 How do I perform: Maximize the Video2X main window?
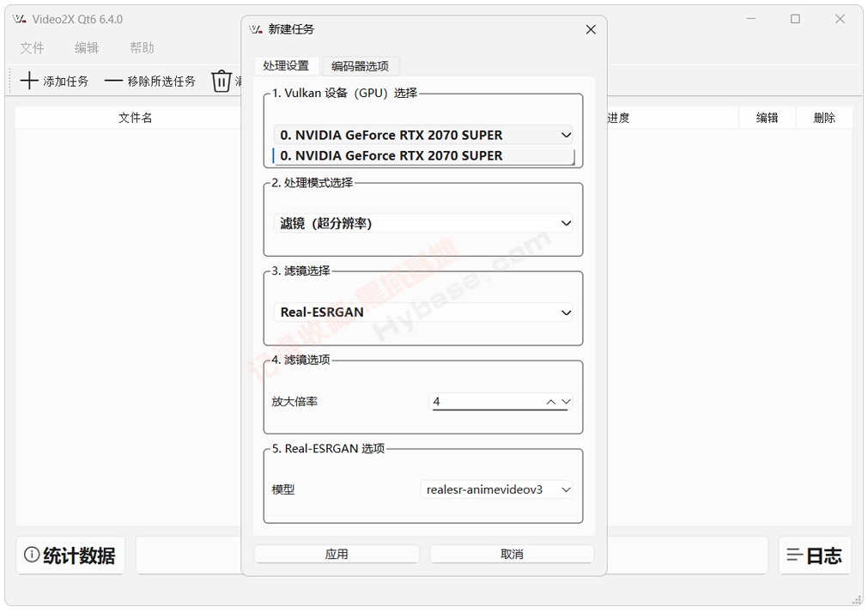tap(795, 19)
